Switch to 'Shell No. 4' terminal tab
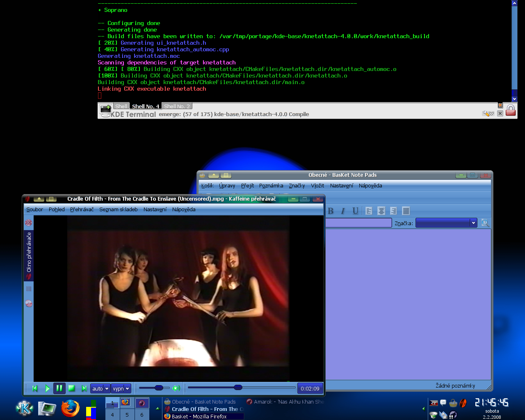 coord(146,106)
